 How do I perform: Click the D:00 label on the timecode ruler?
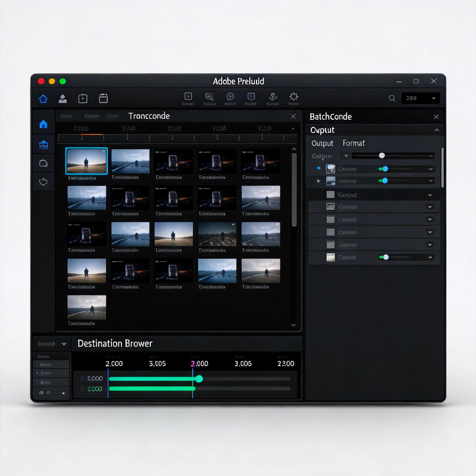coord(81,128)
